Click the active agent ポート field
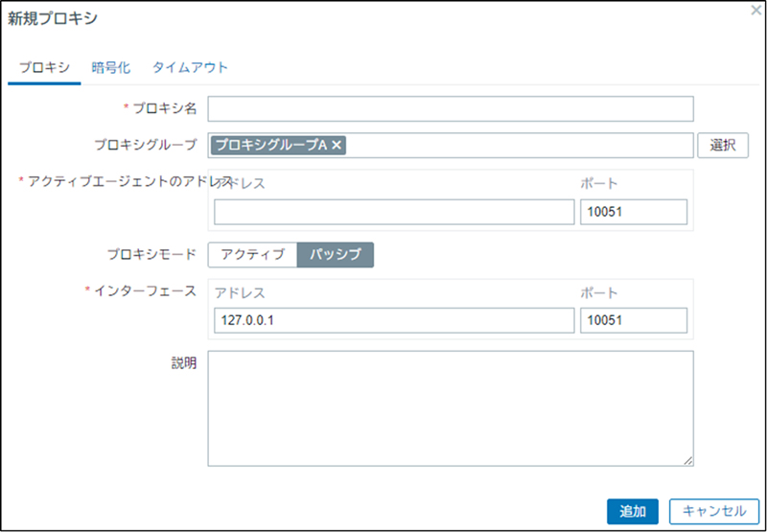 633,212
